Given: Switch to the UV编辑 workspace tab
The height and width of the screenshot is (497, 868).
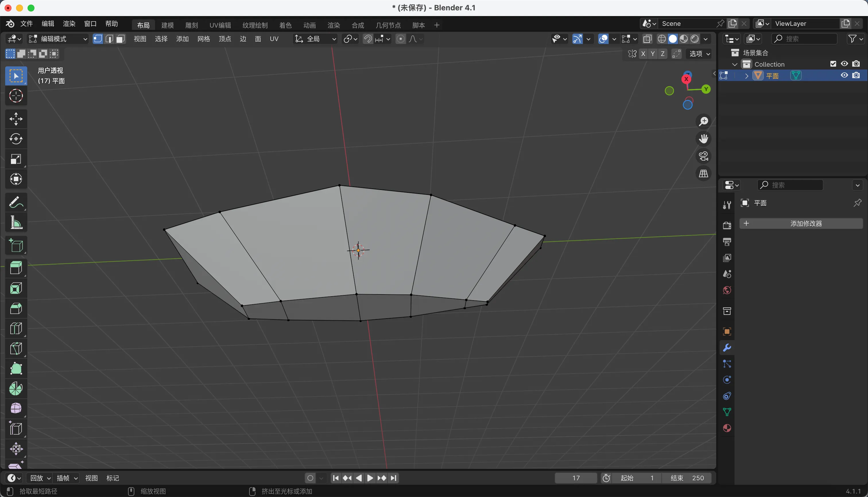Looking at the screenshot, I should [x=220, y=25].
